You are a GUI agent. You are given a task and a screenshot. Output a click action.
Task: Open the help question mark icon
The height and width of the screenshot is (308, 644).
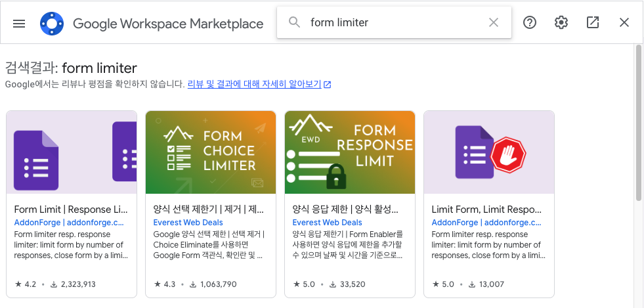point(530,22)
